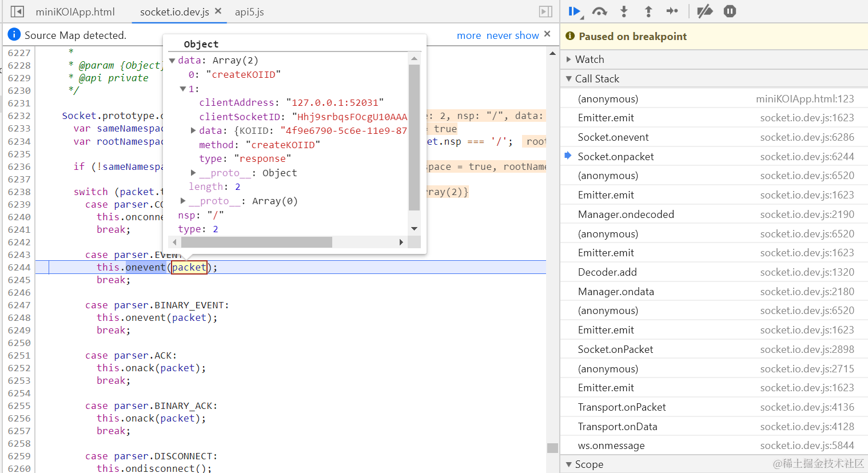This screenshot has height=473, width=868.
Task: Select Socket.onevent call stack frame
Action: (714, 137)
